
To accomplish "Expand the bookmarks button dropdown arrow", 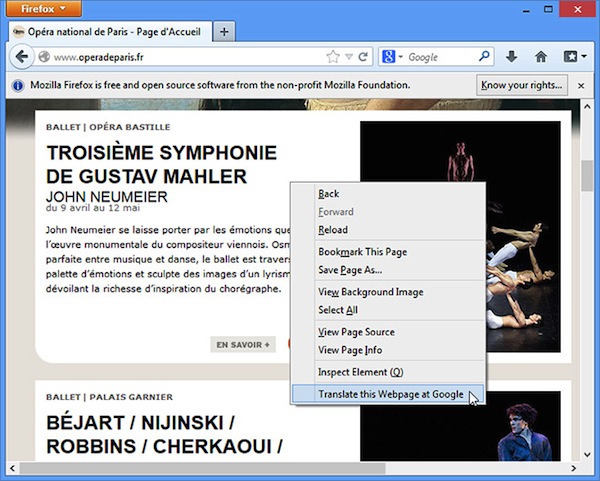I will (x=584, y=57).
